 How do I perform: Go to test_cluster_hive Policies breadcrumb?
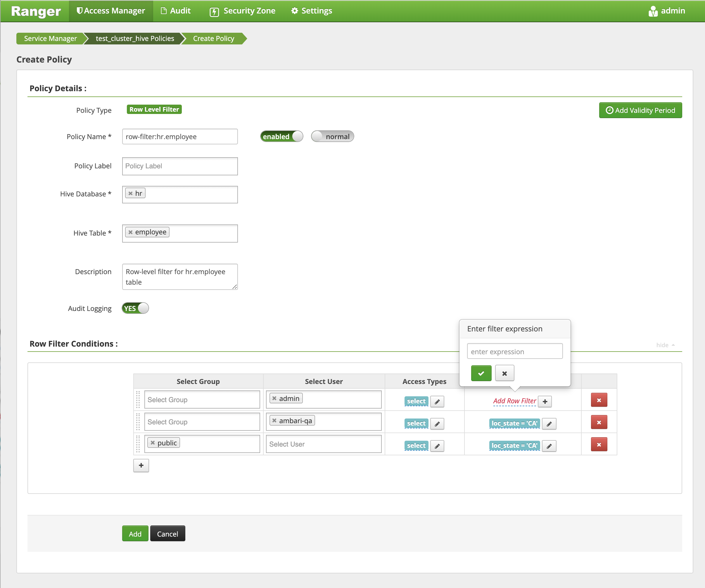tap(135, 39)
